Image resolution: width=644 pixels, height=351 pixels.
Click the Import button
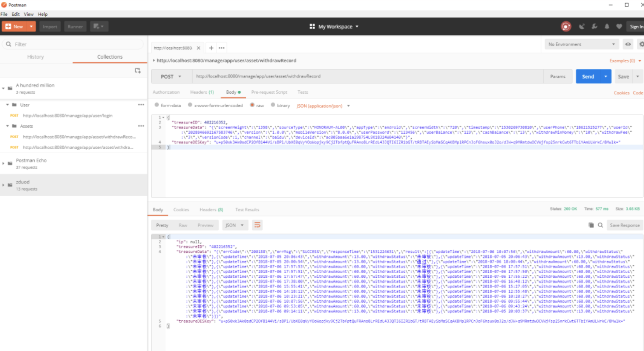[50, 27]
